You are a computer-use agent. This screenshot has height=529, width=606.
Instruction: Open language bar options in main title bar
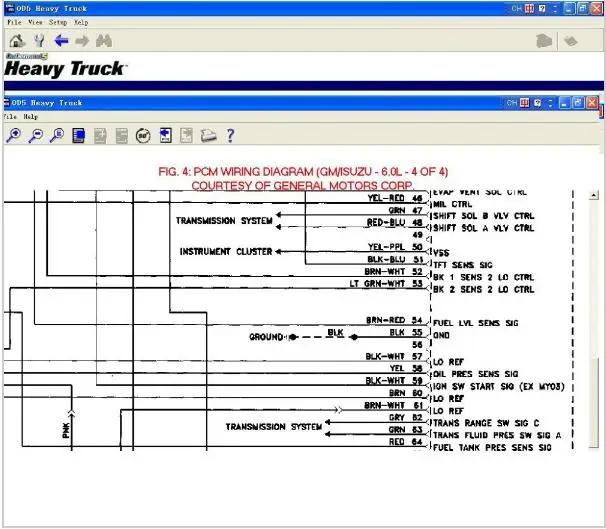pyautogui.click(x=555, y=8)
